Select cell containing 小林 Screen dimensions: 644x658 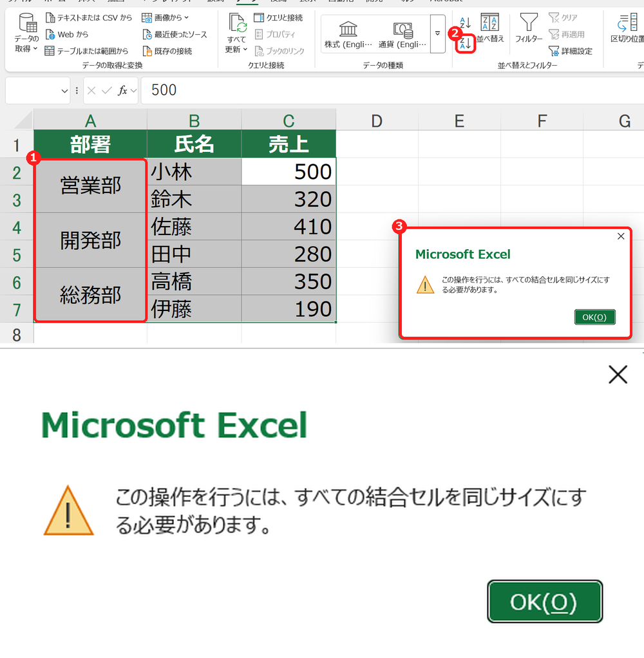coord(194,172)
